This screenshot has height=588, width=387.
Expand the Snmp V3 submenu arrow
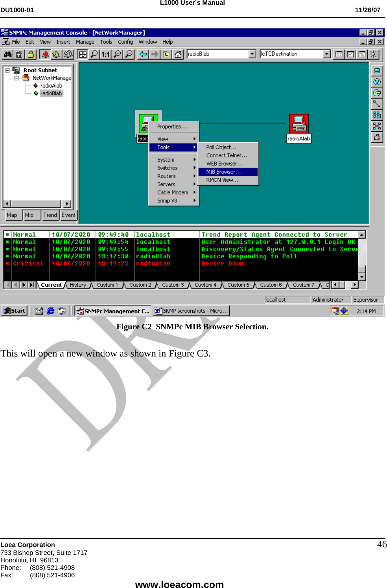(195, 200)
